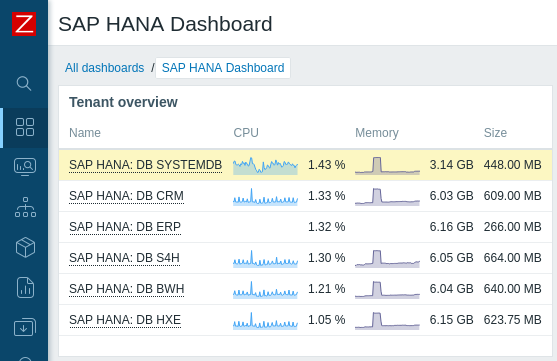Click the Memory column header
The height and width of the screenshot is (361, 557).
tap(377, 133)
